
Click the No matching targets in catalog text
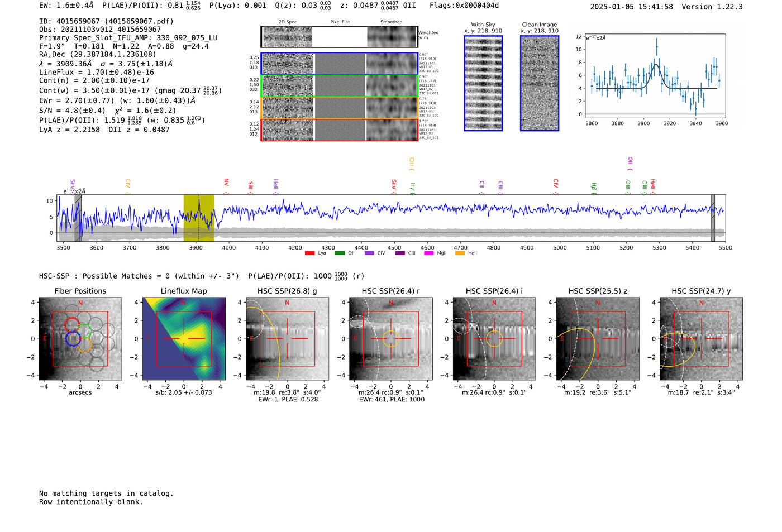click(106, 493)
